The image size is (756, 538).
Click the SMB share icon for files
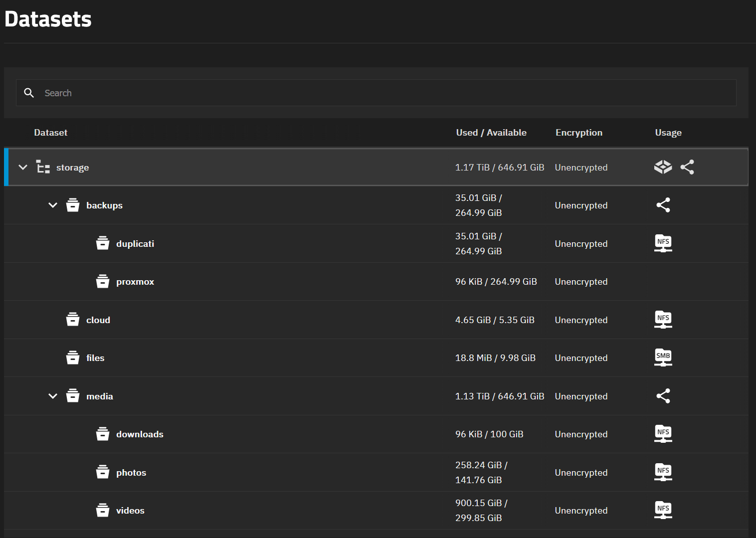[x=663, y=358]
